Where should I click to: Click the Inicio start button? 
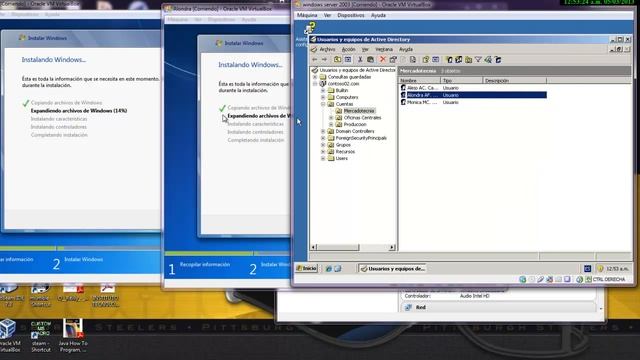(x=307, y=269)
